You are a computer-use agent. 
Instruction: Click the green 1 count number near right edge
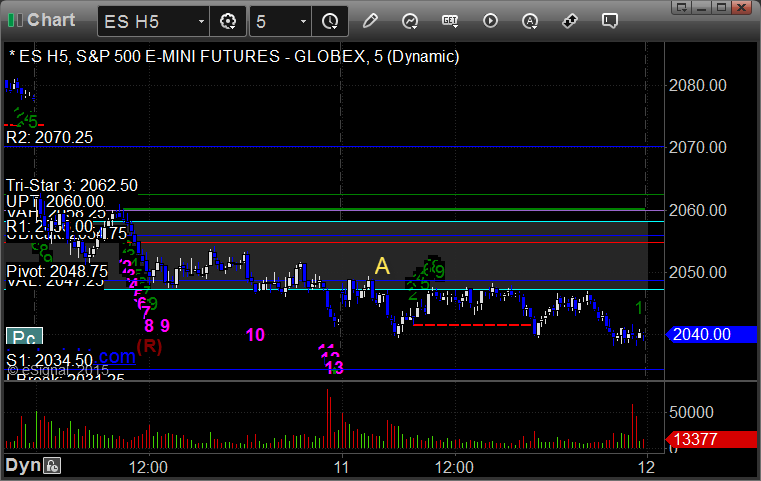pos(640,308)
